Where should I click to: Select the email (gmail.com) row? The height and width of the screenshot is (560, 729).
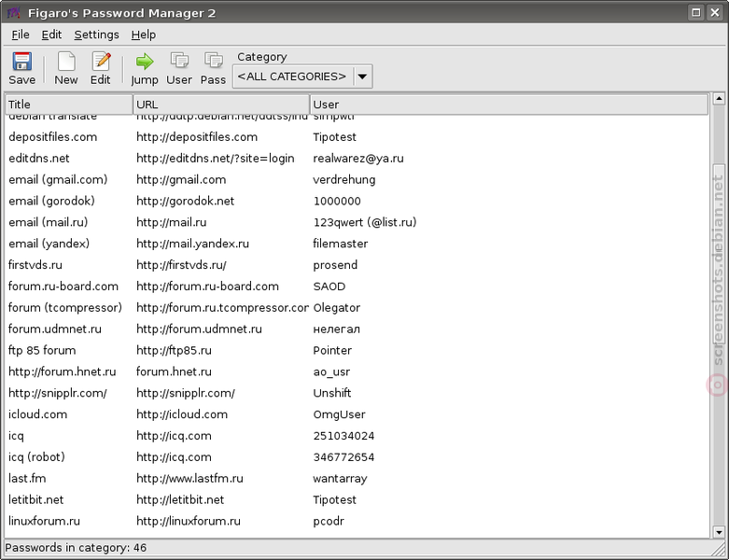(357, 180)
